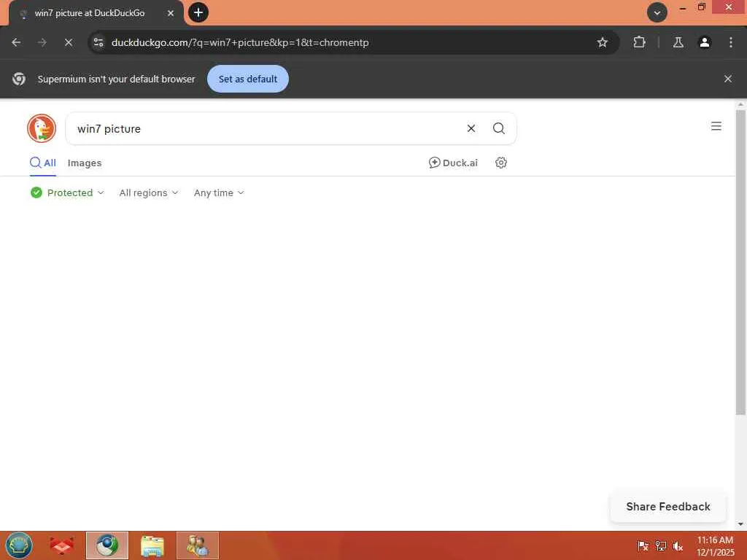Click the page vertical scrollbar thumb
This screenshot has width=747, height=560.
click(x=740, y=262)
